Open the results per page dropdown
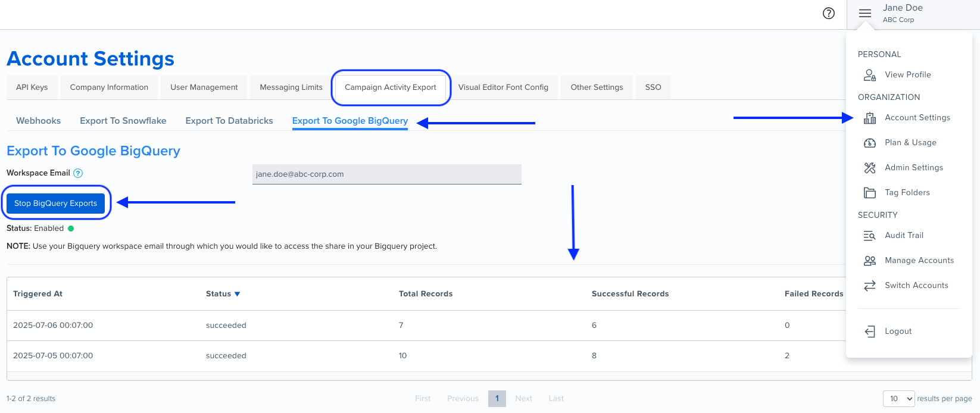This screenshot has height=413, width=980. (x=898, y=399)
